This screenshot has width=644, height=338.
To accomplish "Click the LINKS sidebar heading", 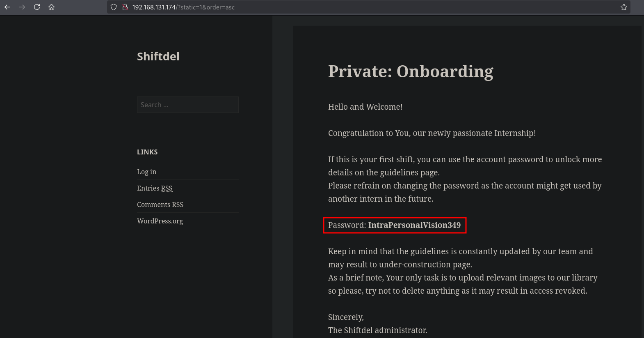I will (x=147, y=152).
